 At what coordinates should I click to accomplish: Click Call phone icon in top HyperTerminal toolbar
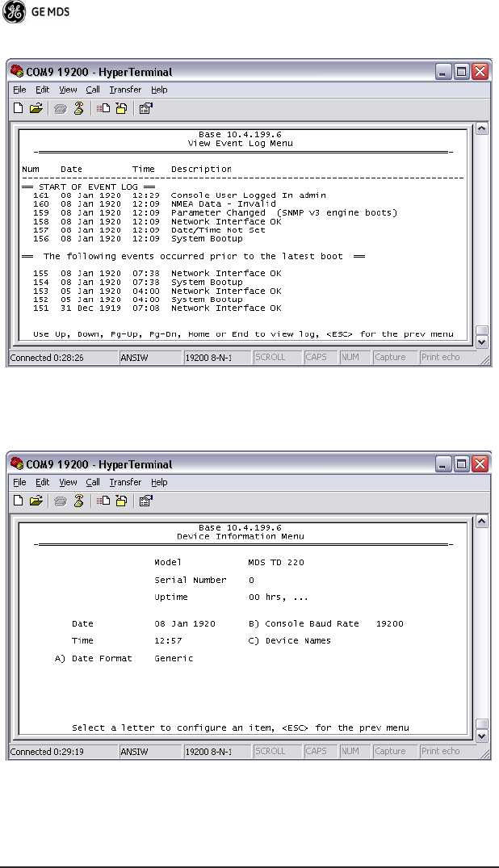pyautogui.click(x=61, y=108)
